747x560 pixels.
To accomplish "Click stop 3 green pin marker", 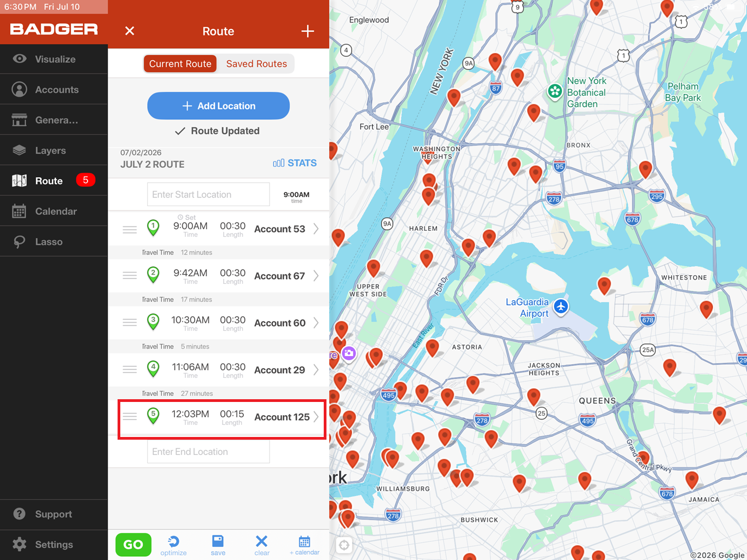I will 153,322.
